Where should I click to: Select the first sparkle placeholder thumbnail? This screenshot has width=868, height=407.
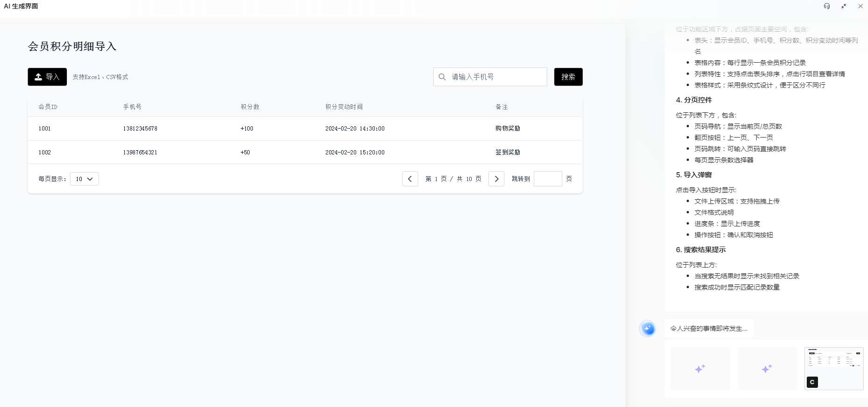click(x=700, y=369)
